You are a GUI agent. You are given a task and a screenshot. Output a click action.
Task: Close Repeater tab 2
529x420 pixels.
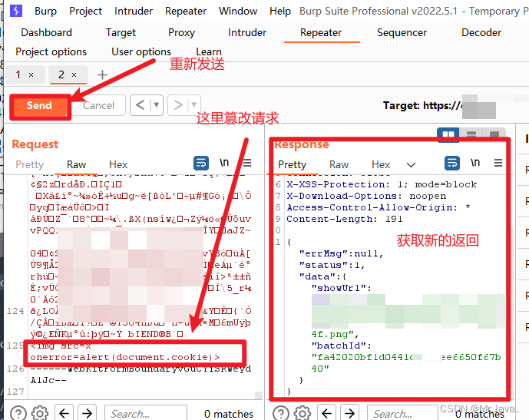tap(74, 75)
